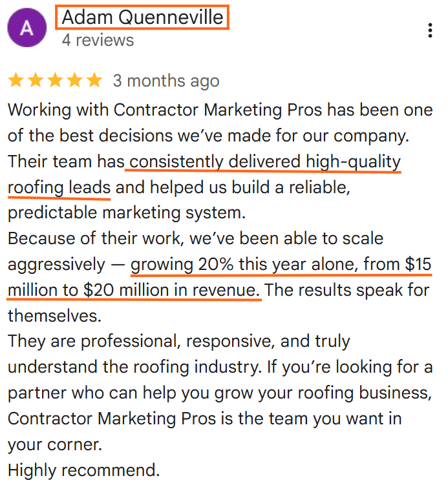Click underlined "consistently delivered high-quality" phrase
The image size is (448, 487).
pyautogui.click(x=264, y=161)
